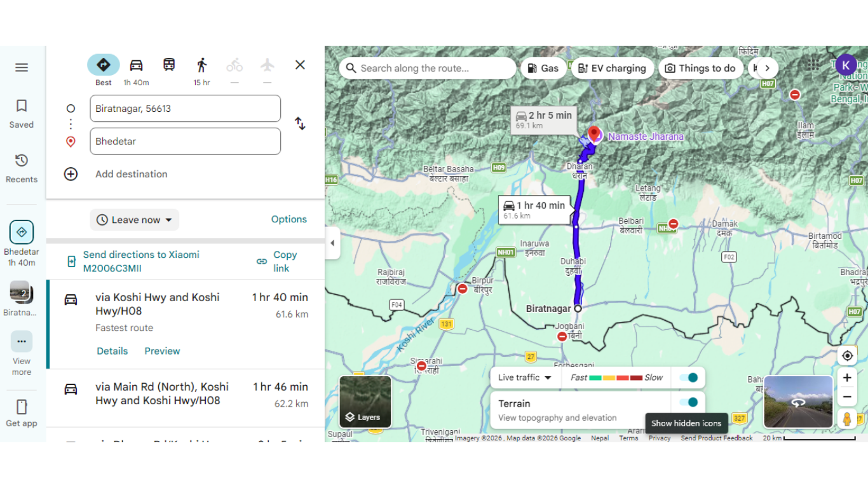The width and height of the screenshot is (868, 488).
Task: Select Transit travel mode
Action: coord(169,65)
